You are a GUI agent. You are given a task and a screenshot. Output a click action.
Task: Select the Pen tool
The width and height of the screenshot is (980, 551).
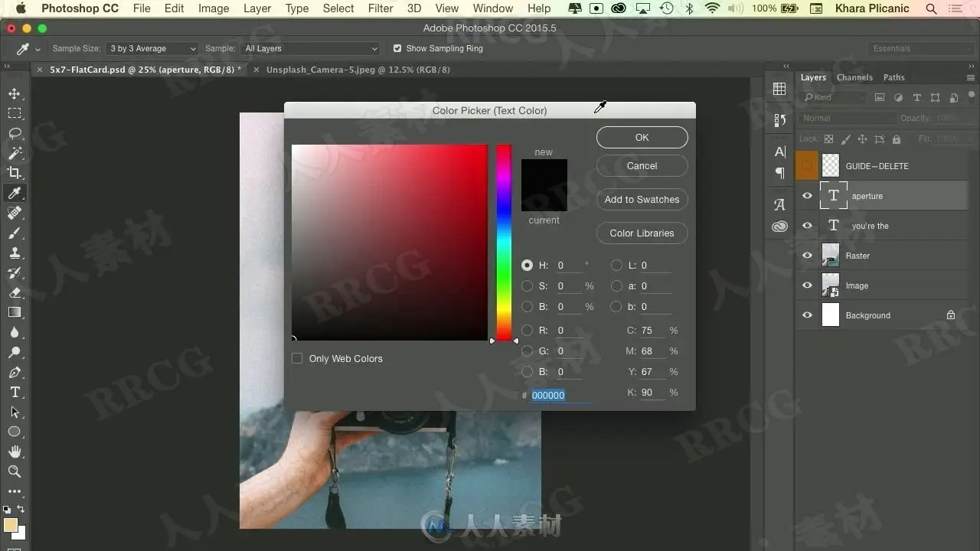15,372
